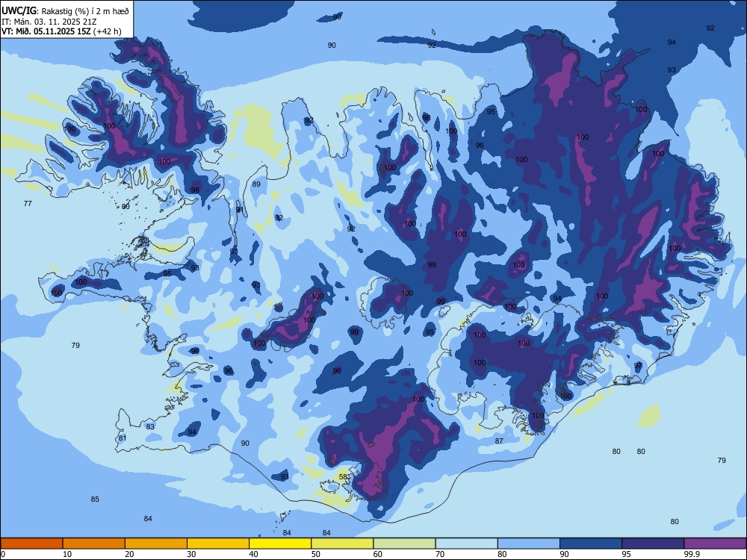747x560 pixels.
Task: Click the light green 60–70 legend swatch
Action: [x=404, y=544]
